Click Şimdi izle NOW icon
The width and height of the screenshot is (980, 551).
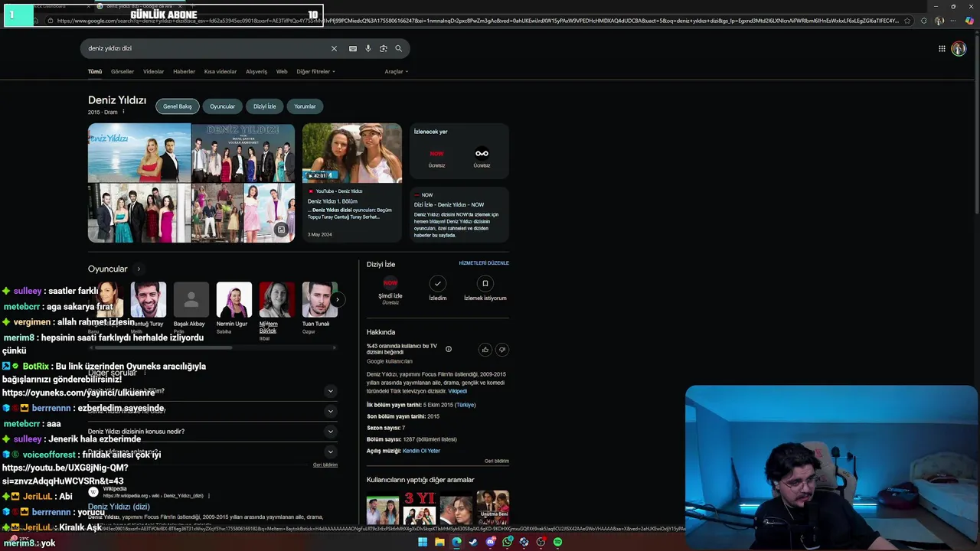pos(390,283)
